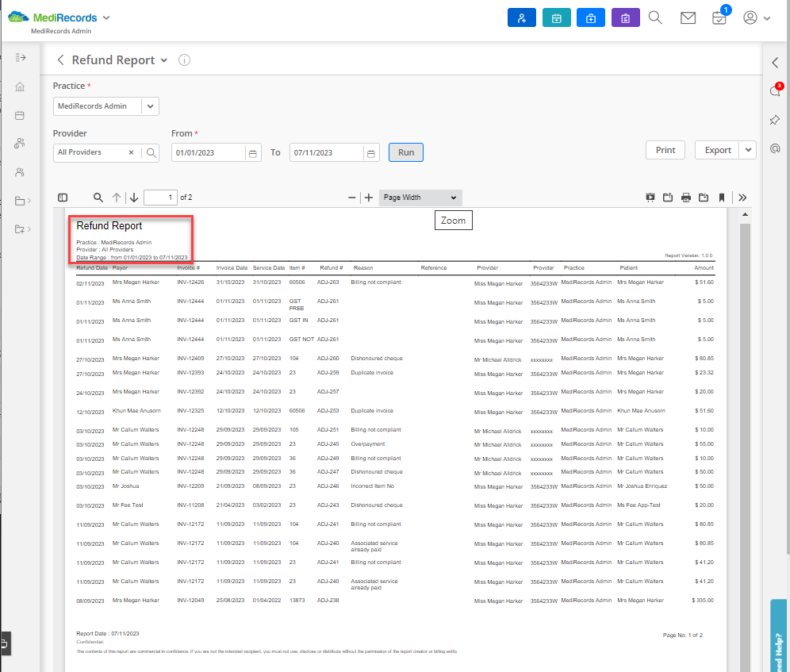Open the Export options arrow
This screenshot has height=672, width=790.
click(748, 150)
